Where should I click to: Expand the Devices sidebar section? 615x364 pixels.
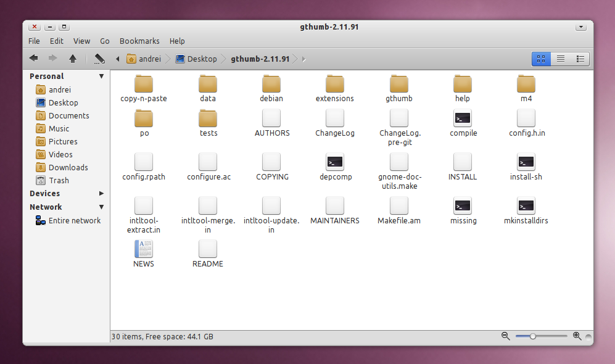(102, 193)
